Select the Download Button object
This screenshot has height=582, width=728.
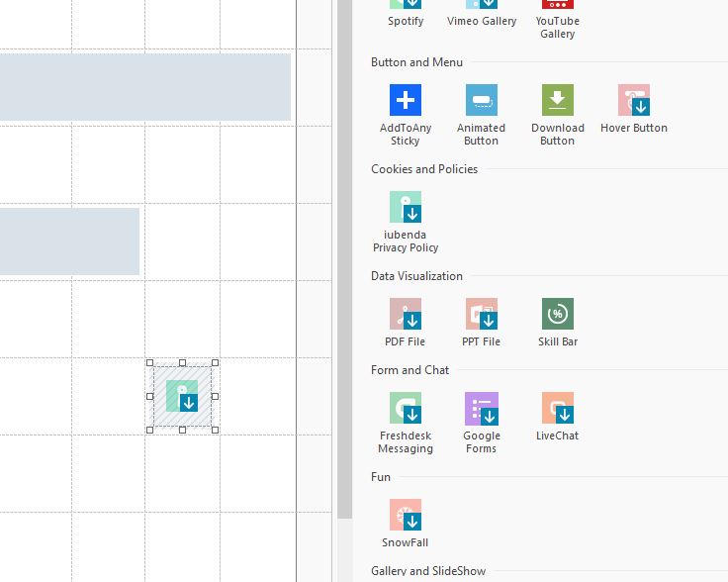tap(558, 100)
